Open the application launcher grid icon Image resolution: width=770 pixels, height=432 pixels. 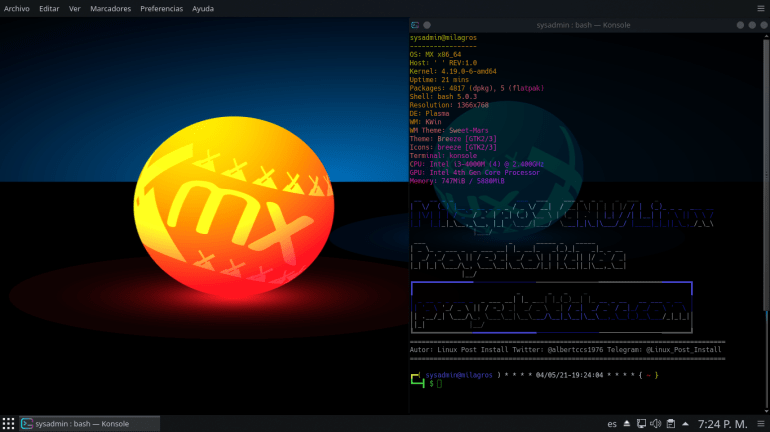pos(8,423)
